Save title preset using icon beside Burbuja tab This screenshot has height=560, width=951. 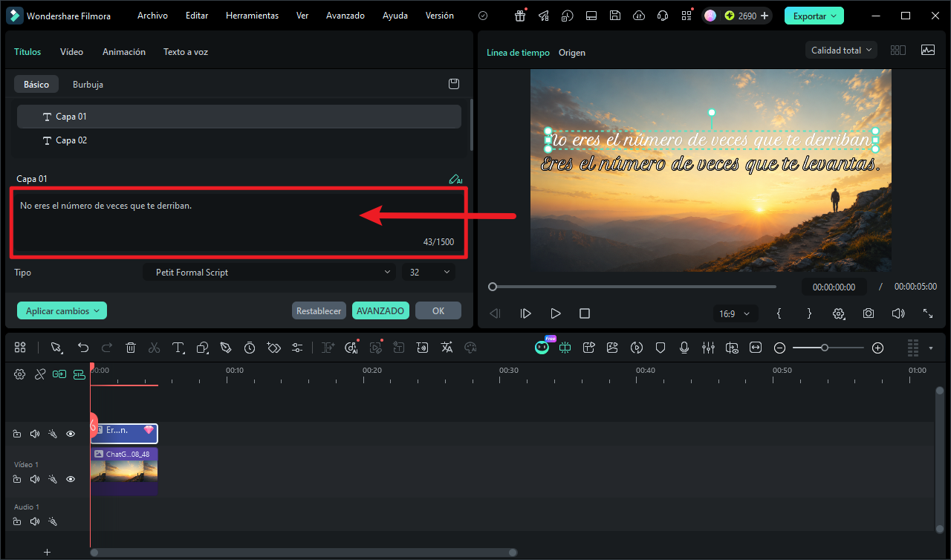(454, 84)
